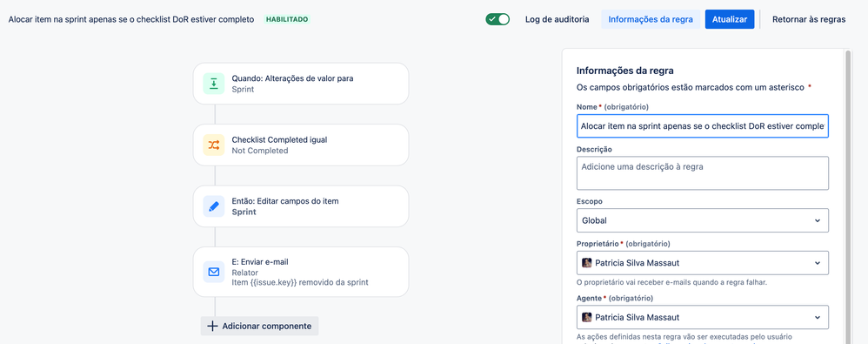This screenshot has height=344, width=868.
Task: Go back via Retornar às regras
Action: pyautogui.click(x=809, y=19)
